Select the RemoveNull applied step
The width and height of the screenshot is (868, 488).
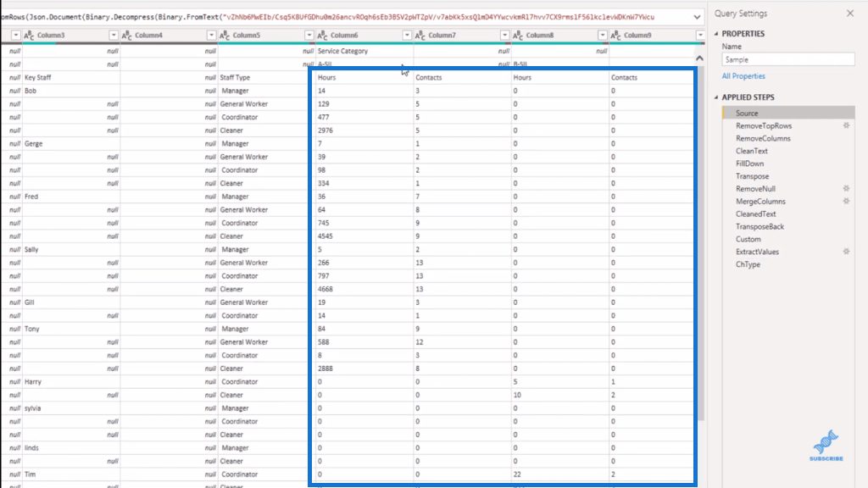[755, 189]
